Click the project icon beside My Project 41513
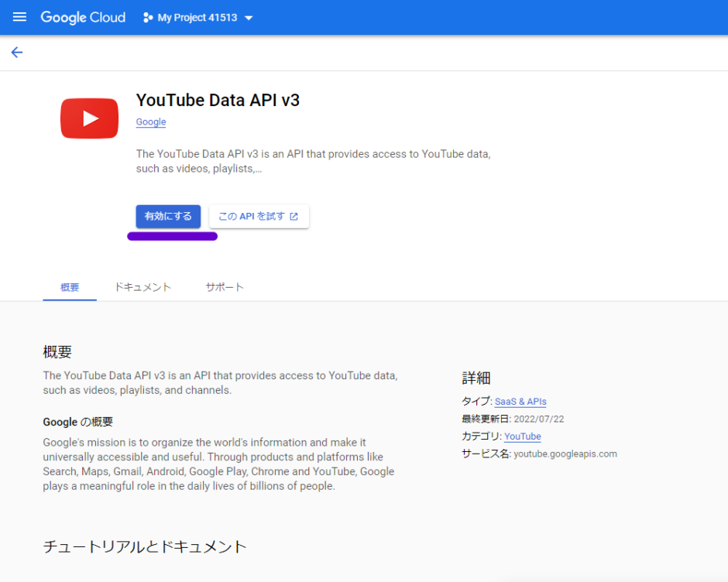The image size is (728, 582). click(146, 17)
